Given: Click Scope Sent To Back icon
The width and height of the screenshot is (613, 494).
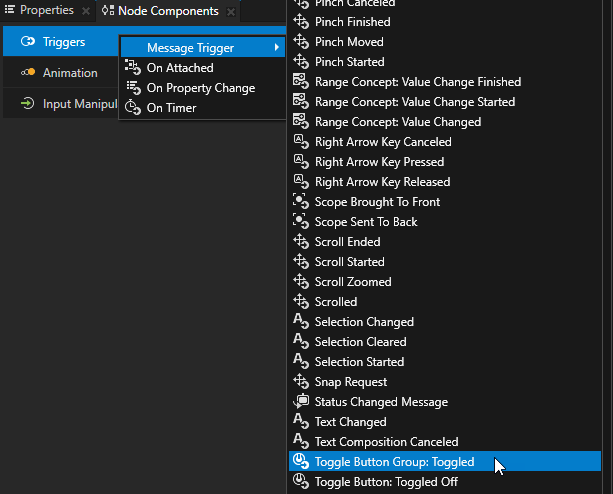Looking at the screenshot, I should coord(301,222).
